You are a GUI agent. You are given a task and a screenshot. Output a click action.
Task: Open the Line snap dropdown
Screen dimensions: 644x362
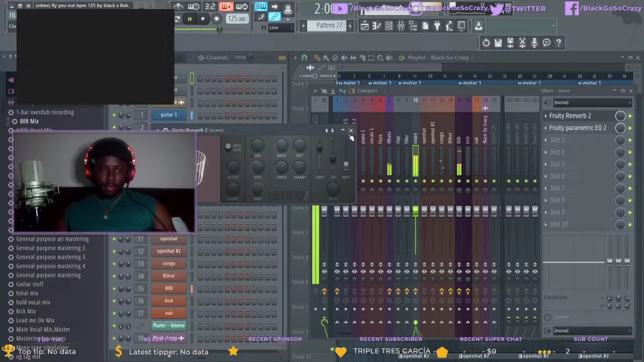[x=281, y=28]
